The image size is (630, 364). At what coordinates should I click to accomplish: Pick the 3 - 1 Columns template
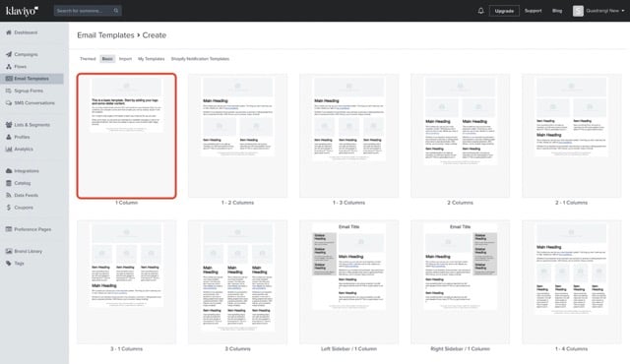point(127,281)
